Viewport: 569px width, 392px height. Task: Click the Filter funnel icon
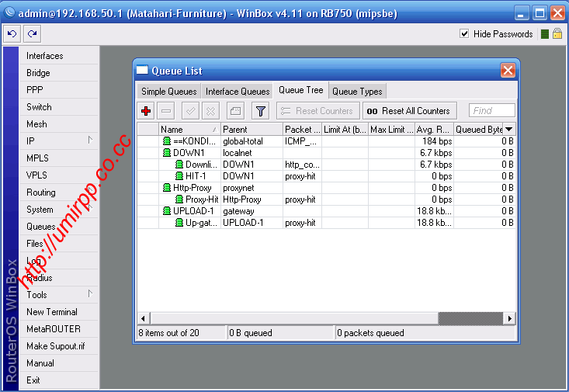[x=260, y=111]
